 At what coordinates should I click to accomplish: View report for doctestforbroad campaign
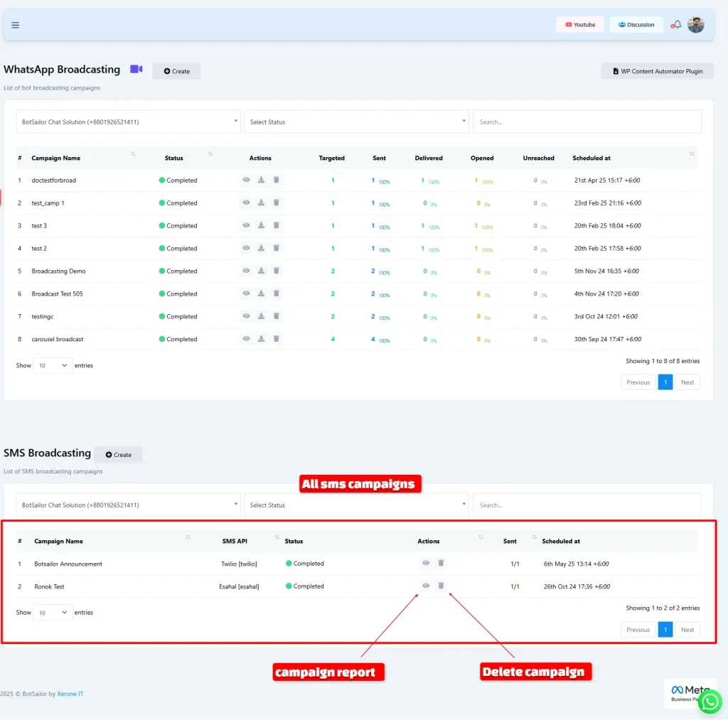click(246, 180)
